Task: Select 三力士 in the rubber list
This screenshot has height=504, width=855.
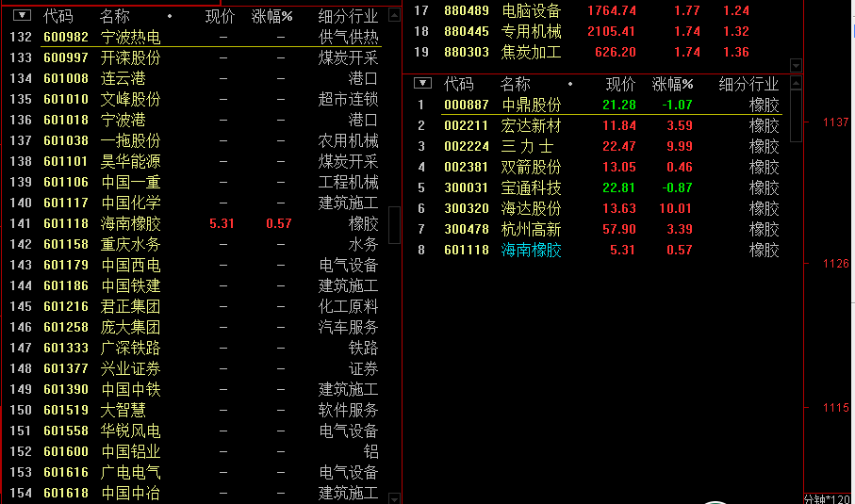Action: click(599, 146)
